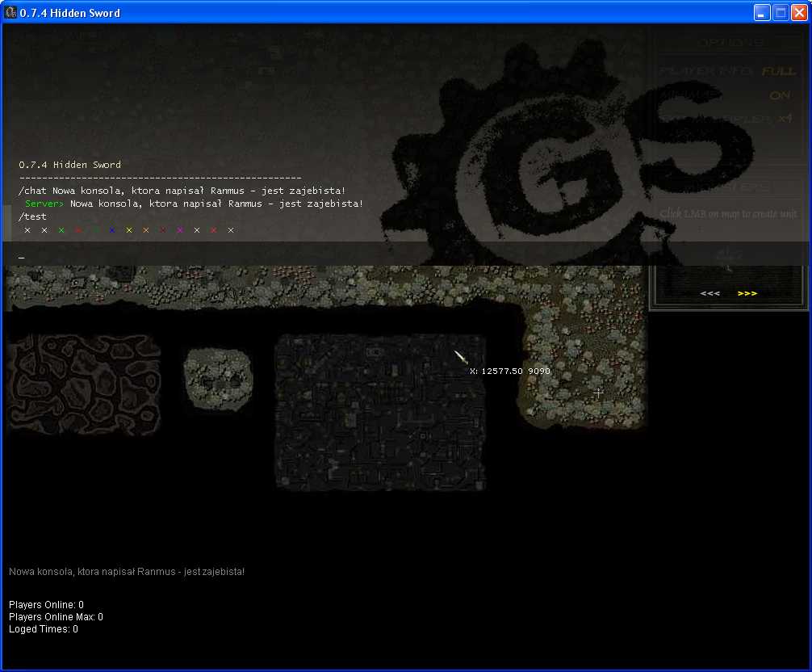Click the yellow X in the console
This screenshot has height=672, width=812.
tap(129, 230)
